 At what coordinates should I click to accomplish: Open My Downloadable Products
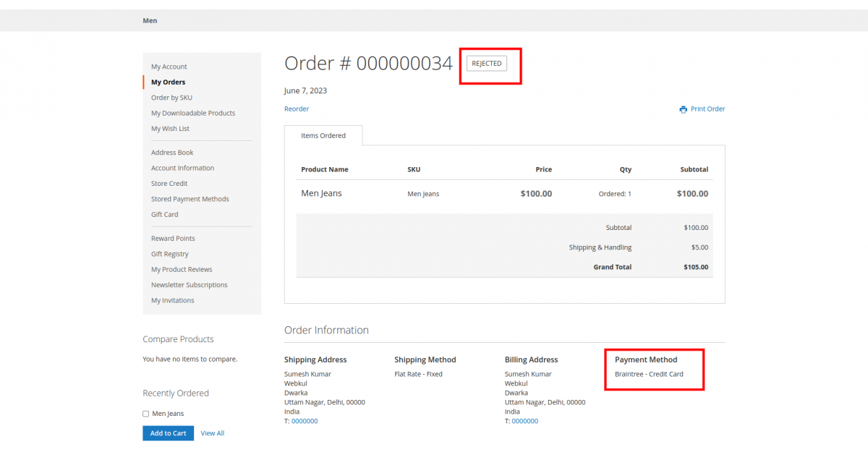point(193,114)
